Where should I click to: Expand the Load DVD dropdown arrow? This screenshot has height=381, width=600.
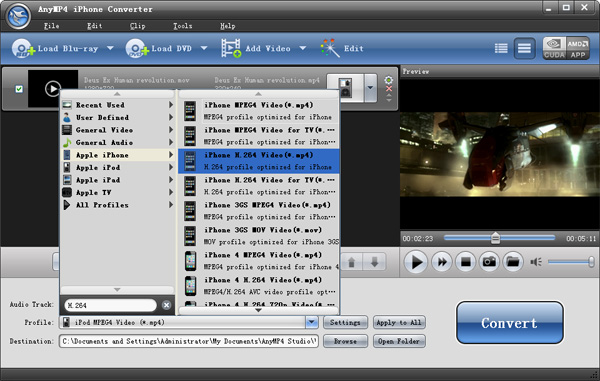click(204, 48)
